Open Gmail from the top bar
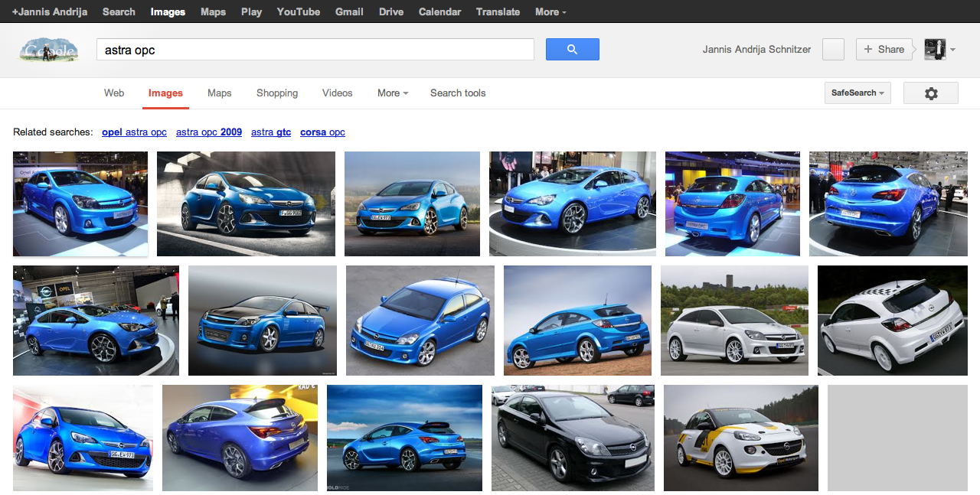The height and width of the screenshot is (495, 980). [349, 11]
